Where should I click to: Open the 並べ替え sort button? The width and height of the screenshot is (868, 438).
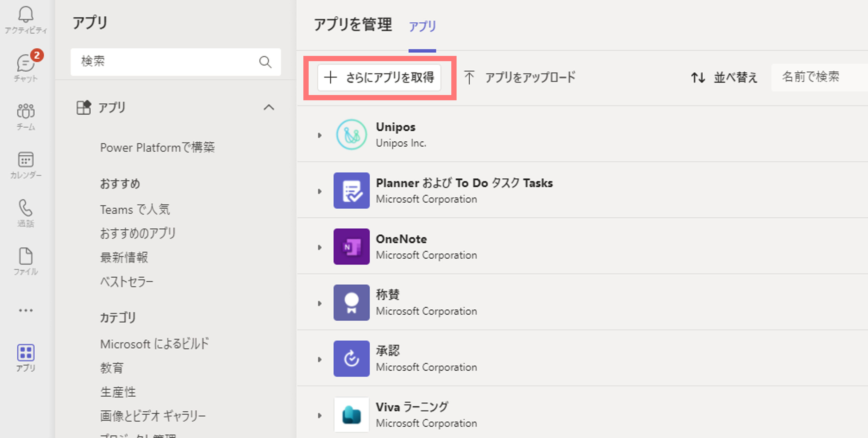pyautogui.click(x=724, y=77)
